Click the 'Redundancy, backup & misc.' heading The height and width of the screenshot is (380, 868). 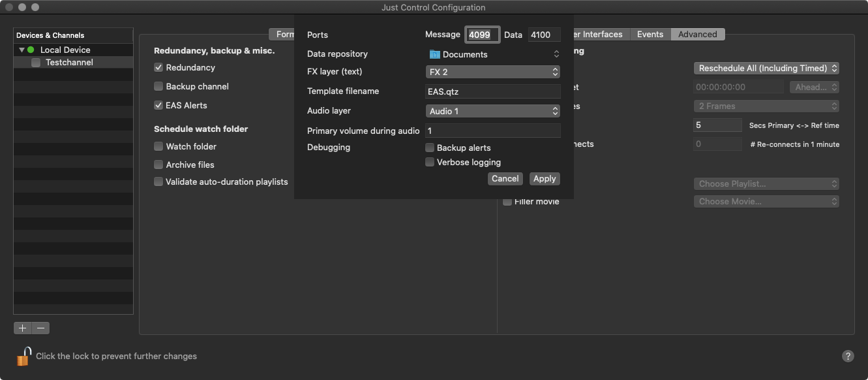[x=214, y=50]
